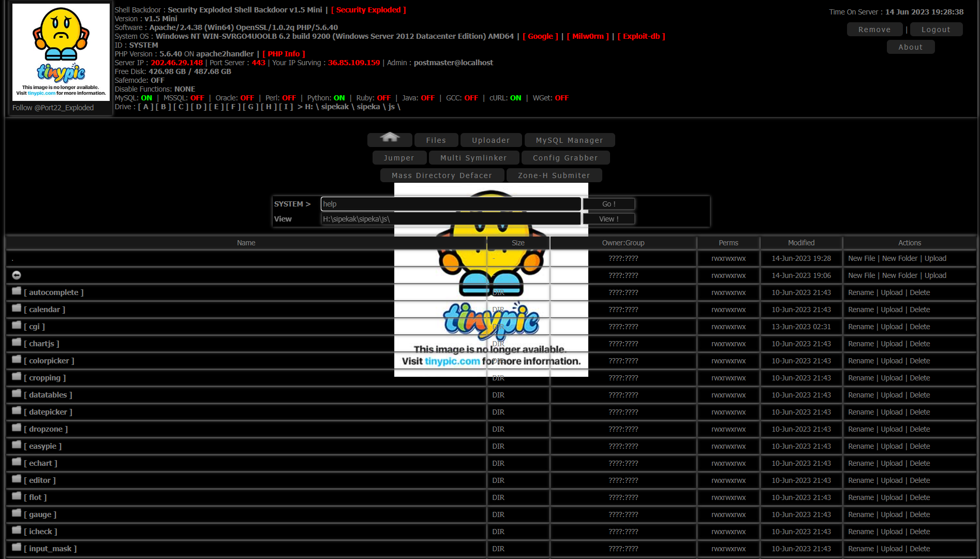
Task: Focus the SYSTEM command input field
Action: tap(451, 204)
